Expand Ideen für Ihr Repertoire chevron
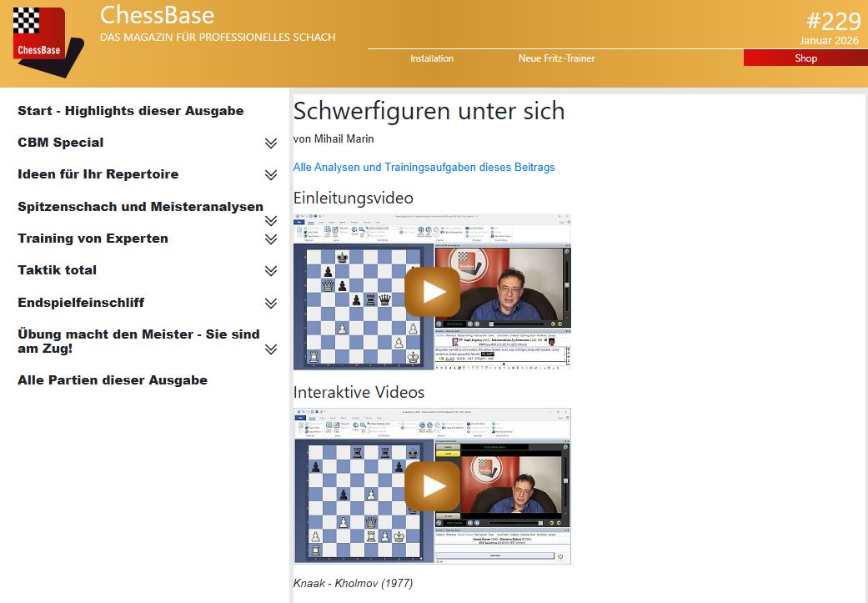The width and height of the screenshot is (868, 603). click(271, 175)
